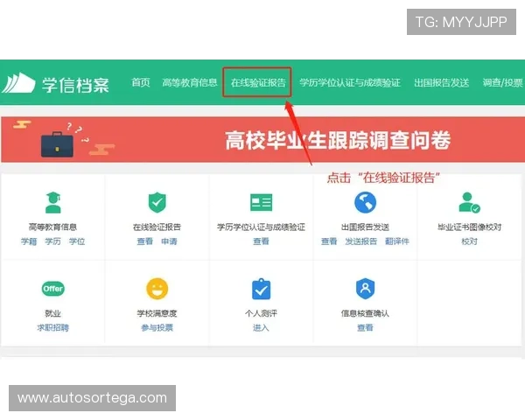Click the briefcase illustration in the banner
The width and height of the screenshot is (525, 420).
pos(57,144)
